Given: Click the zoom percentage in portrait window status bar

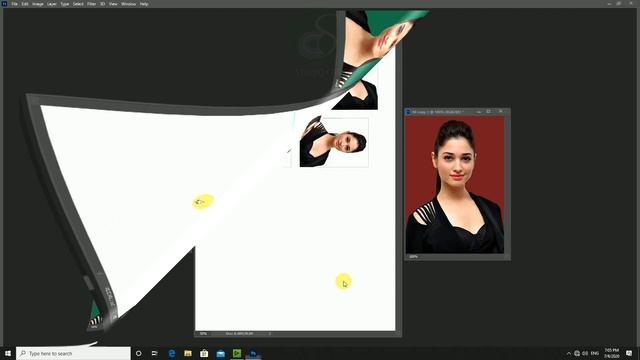Looking at the screenshot, I should [413, 257].
